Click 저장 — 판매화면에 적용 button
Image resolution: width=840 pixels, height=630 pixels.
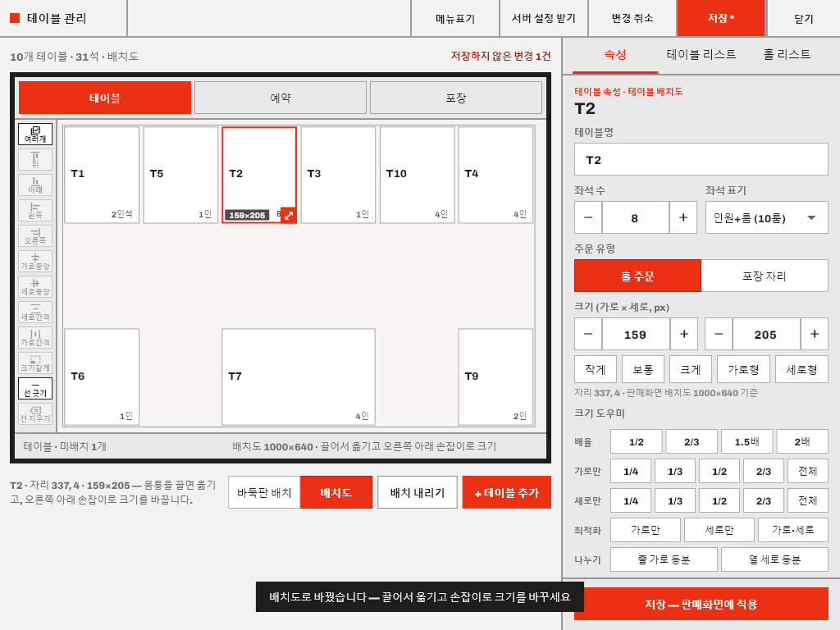click(701, 604)
